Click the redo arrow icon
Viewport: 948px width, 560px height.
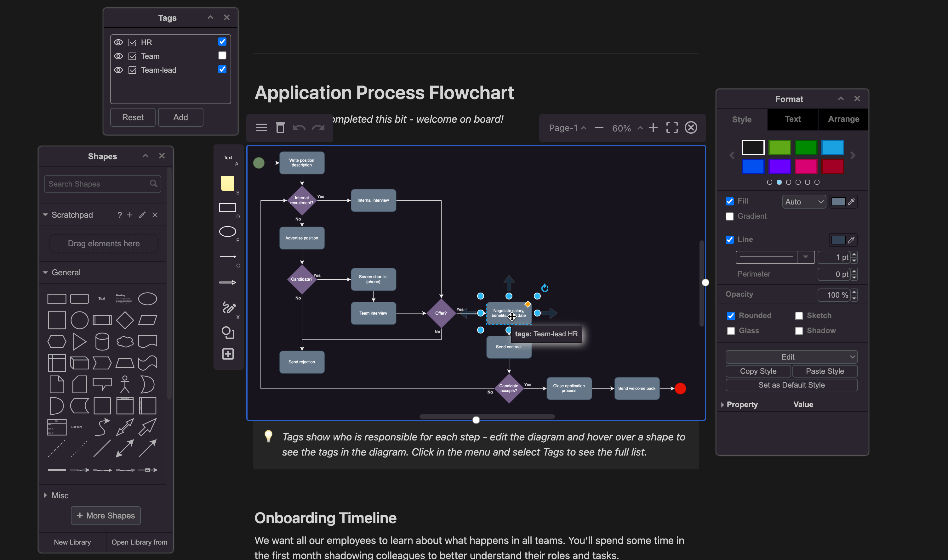point(318,127)
